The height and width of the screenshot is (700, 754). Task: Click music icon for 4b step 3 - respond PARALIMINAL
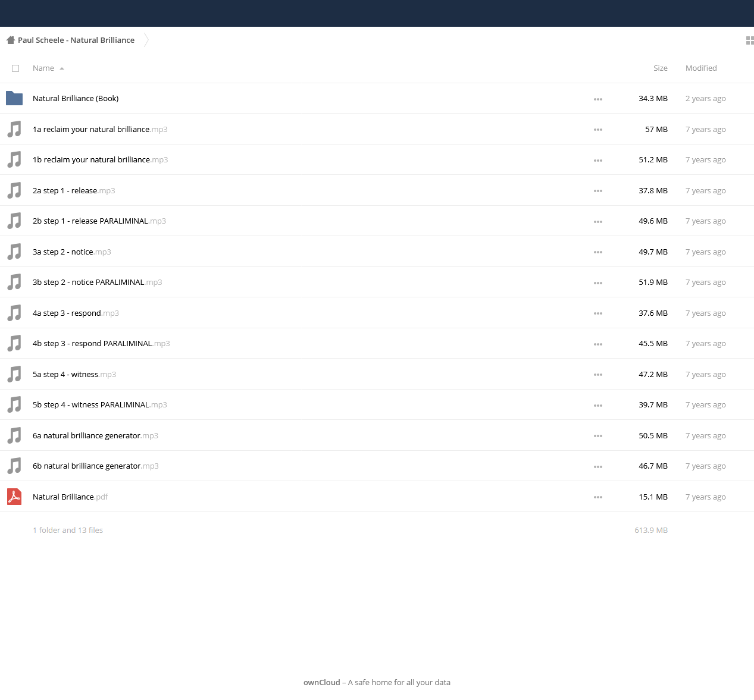pos(14,343)
